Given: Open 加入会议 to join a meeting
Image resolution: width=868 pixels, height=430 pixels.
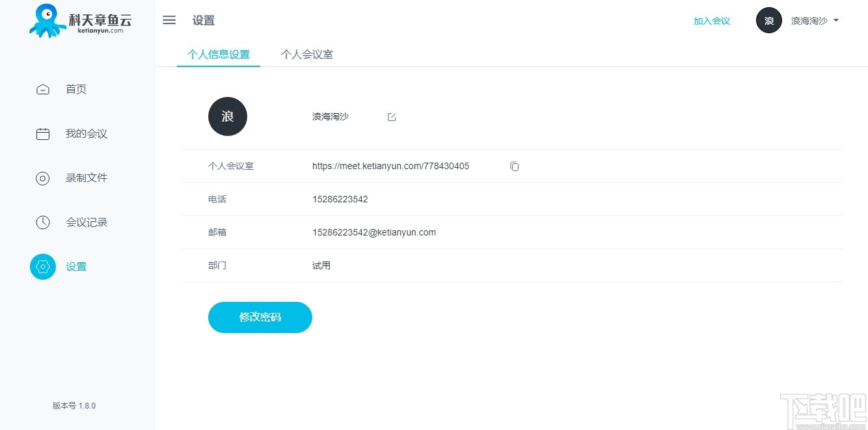Looking at the screenshot, I should click(711, 20).
